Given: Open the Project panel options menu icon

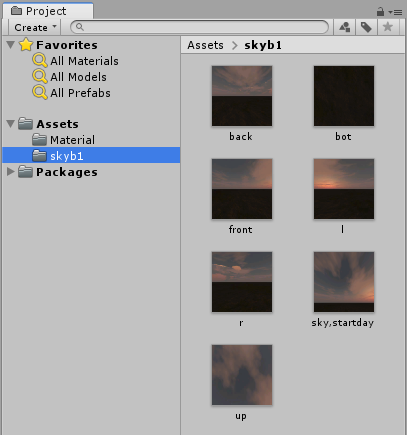Looking at the screenshot, I should pos(396,12).
